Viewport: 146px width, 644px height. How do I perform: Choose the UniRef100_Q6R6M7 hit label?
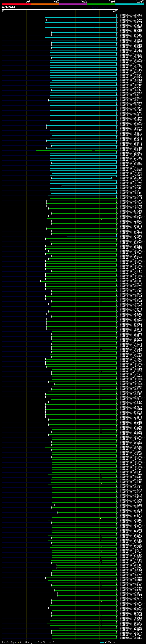click(x=131, y=171)
